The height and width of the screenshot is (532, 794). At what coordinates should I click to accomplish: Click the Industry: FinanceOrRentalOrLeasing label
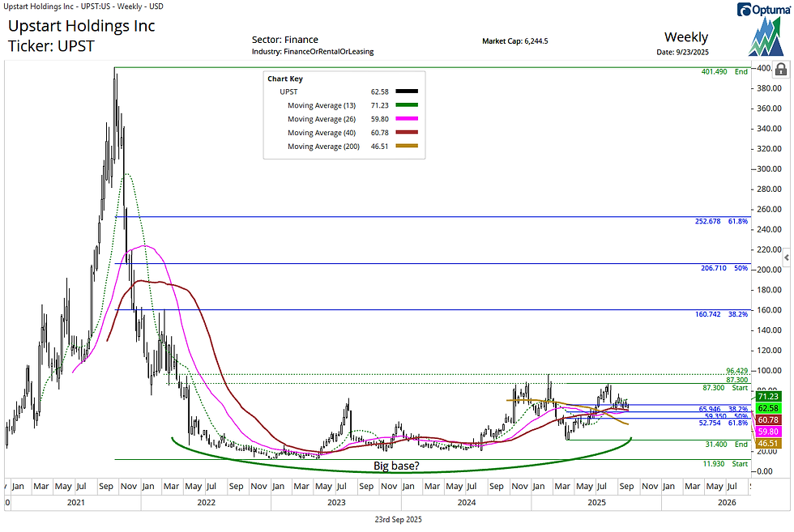coord(313,52)
